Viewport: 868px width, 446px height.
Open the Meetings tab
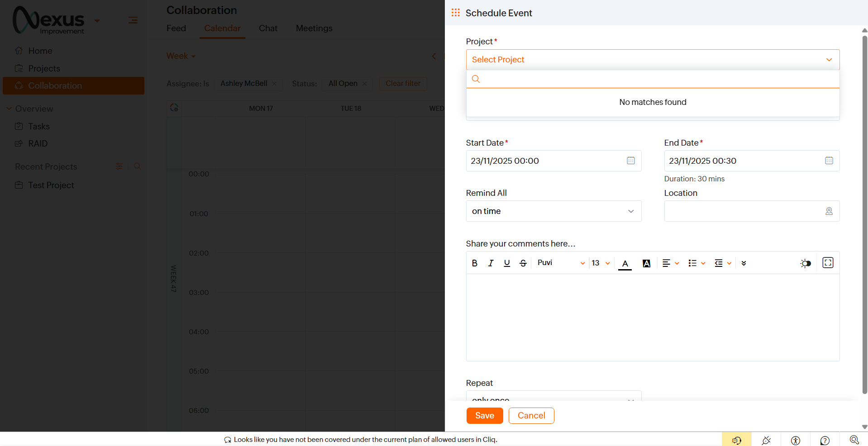(x=314, y=28)
